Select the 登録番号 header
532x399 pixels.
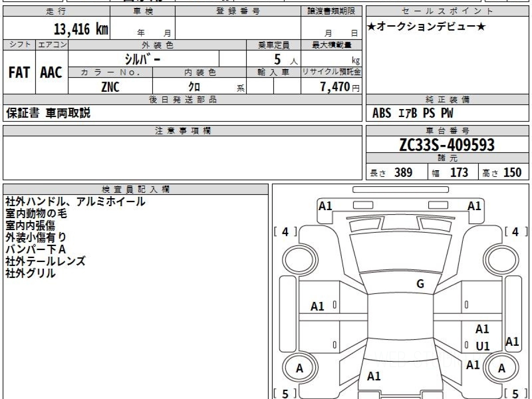238,12
